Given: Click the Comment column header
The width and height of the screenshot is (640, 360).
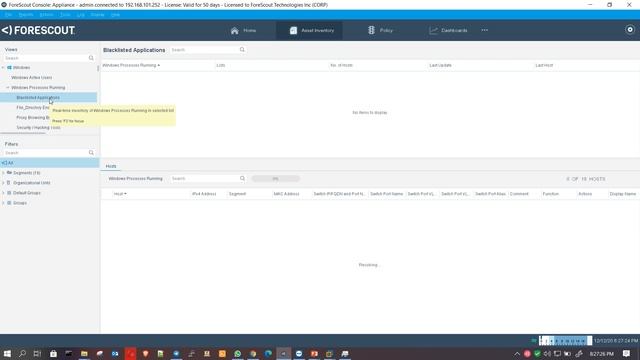Looking at the screenshot, I should [519, 194].
